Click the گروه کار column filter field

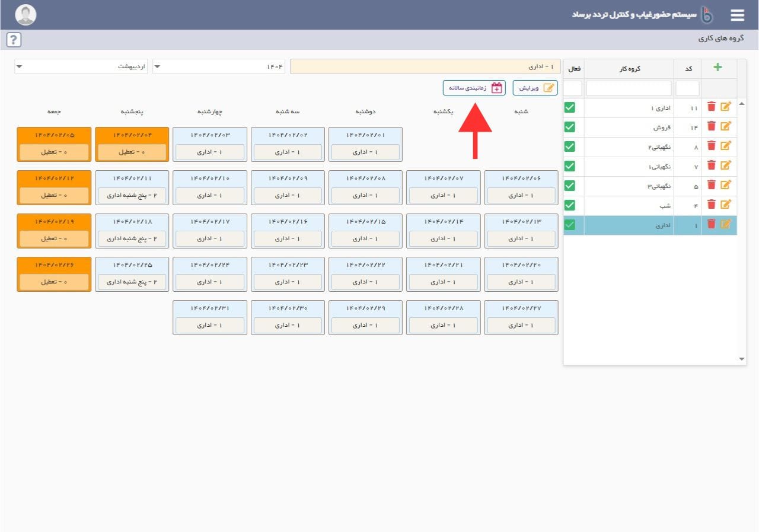tap(629, 88)
